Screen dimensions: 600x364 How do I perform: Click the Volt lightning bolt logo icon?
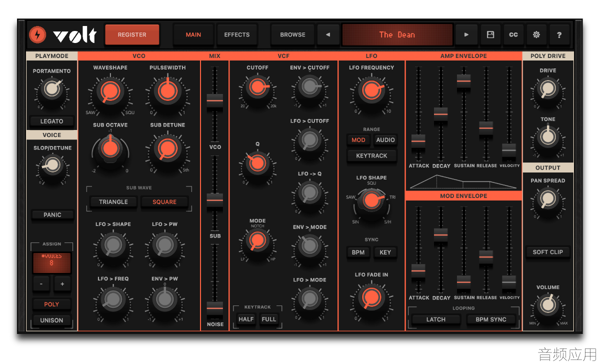[x=37, y=34]
